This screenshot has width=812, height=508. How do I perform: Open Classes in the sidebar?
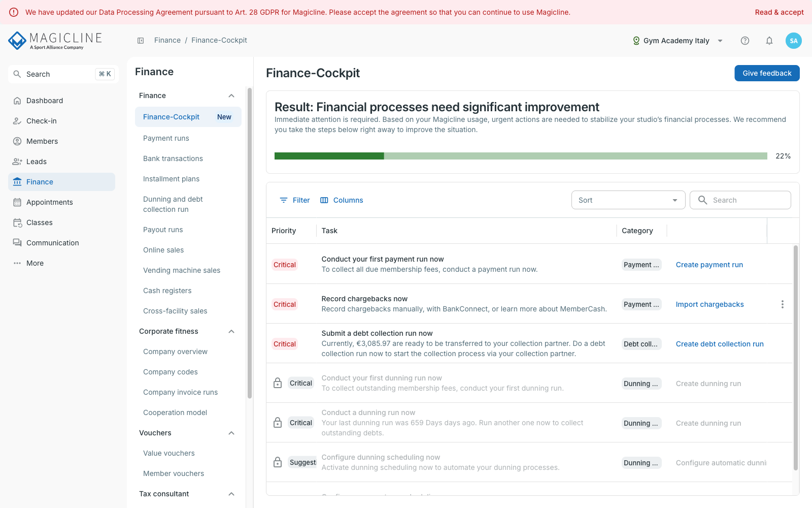[61, 223]
